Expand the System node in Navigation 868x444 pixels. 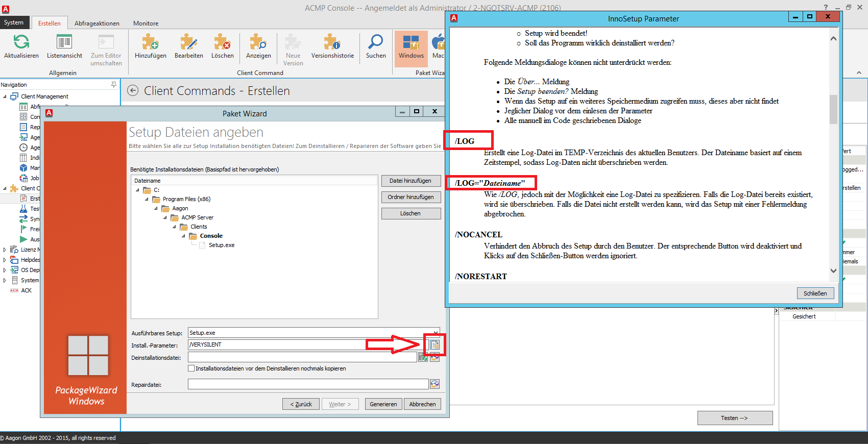pos(5,280)
